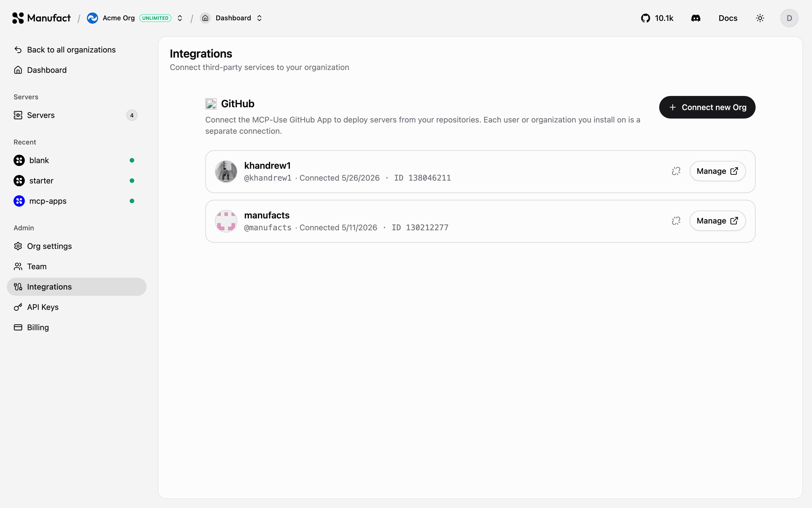Click the broken GitHub logo image

pos(211,104)
